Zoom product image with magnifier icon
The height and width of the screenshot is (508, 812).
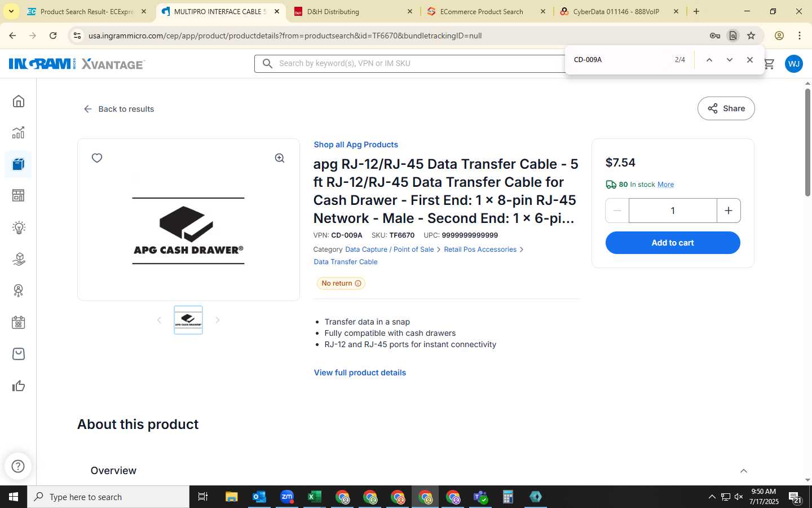280,158
